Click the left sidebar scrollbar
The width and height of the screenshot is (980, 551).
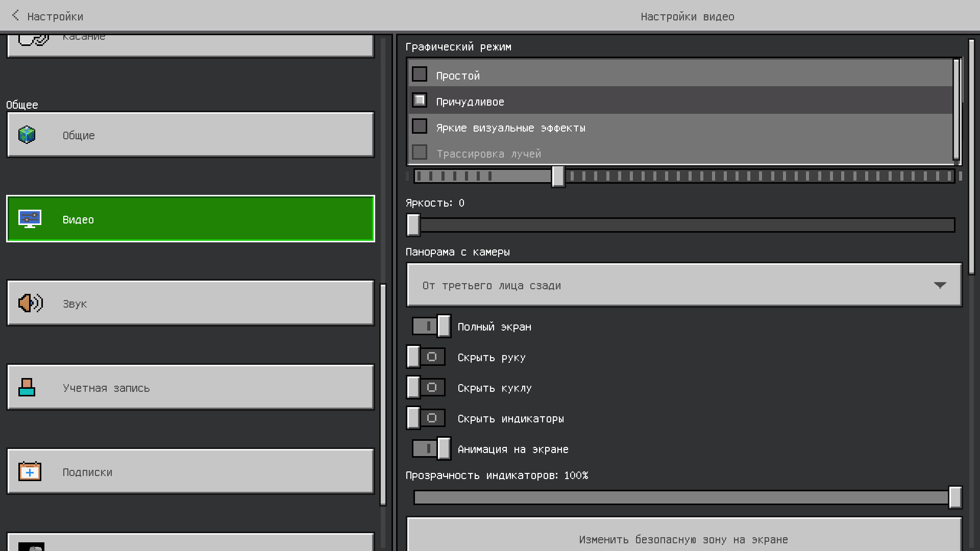(x=383, y=394)
